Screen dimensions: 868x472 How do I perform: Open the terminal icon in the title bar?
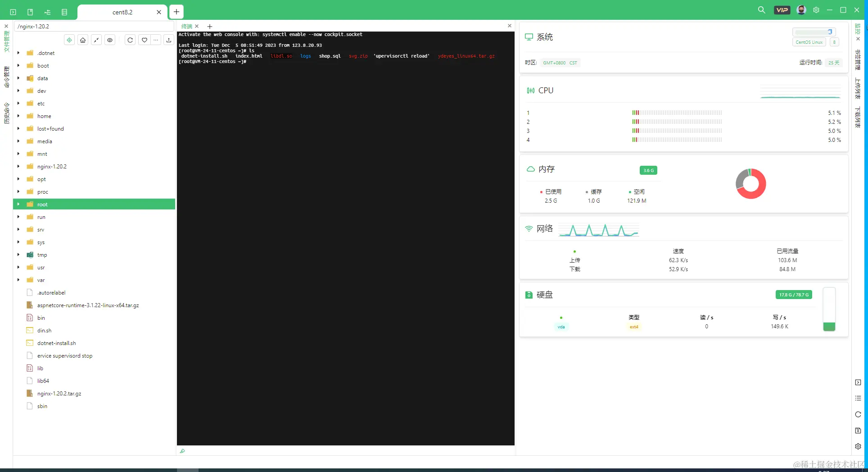pos(13,12)
